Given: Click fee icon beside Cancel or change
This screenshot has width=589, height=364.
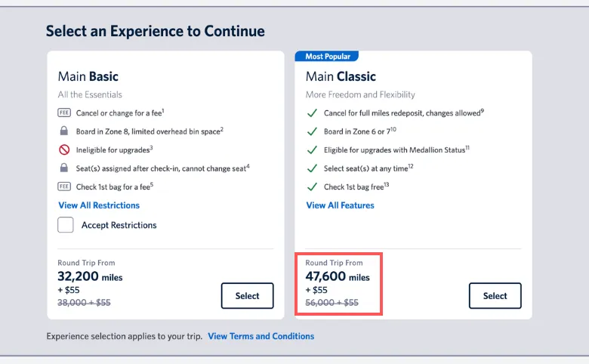Looking at the screenshot, I should coord(64,113).
